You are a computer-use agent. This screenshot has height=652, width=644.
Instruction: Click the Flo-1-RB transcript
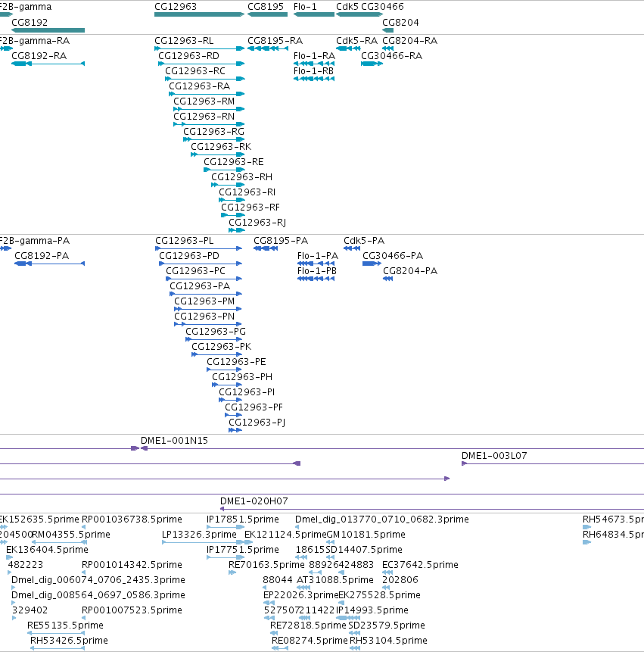coord(314,79)
